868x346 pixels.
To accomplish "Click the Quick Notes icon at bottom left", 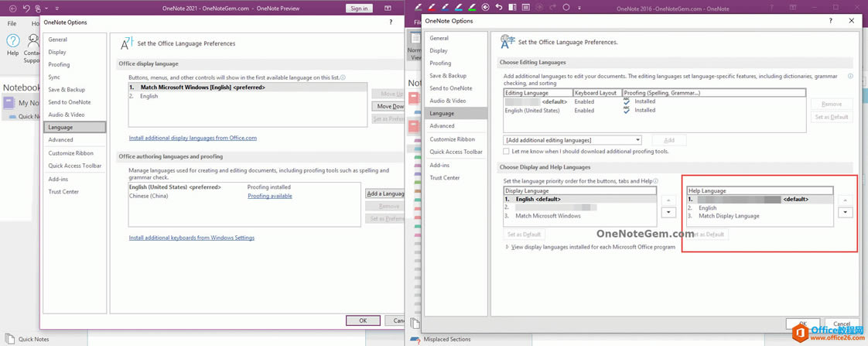I will pos(9,339).
